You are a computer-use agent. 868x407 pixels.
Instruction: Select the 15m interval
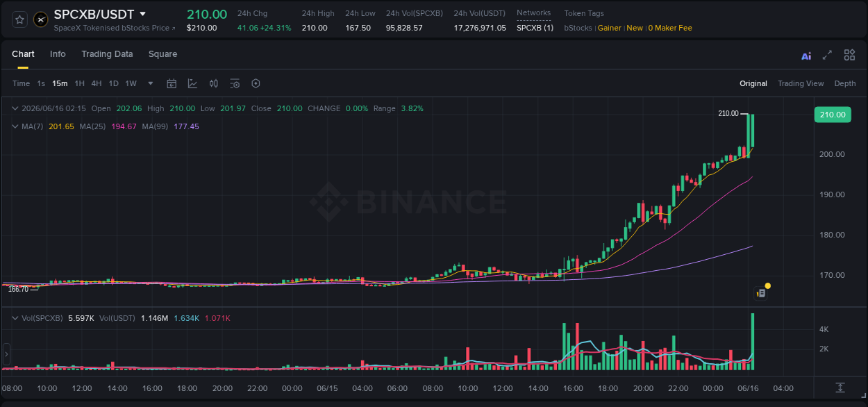60,83
